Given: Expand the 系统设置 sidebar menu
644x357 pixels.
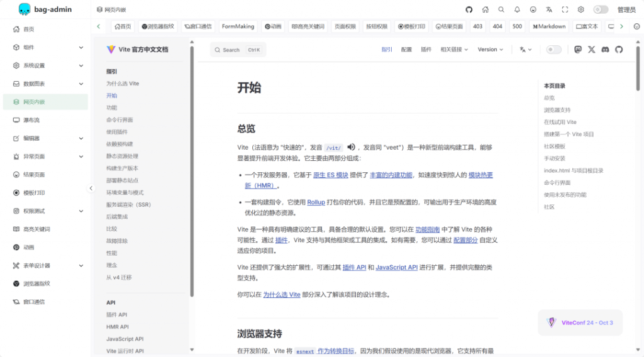Looking at the screenshot, I should (x=45, y=65).
